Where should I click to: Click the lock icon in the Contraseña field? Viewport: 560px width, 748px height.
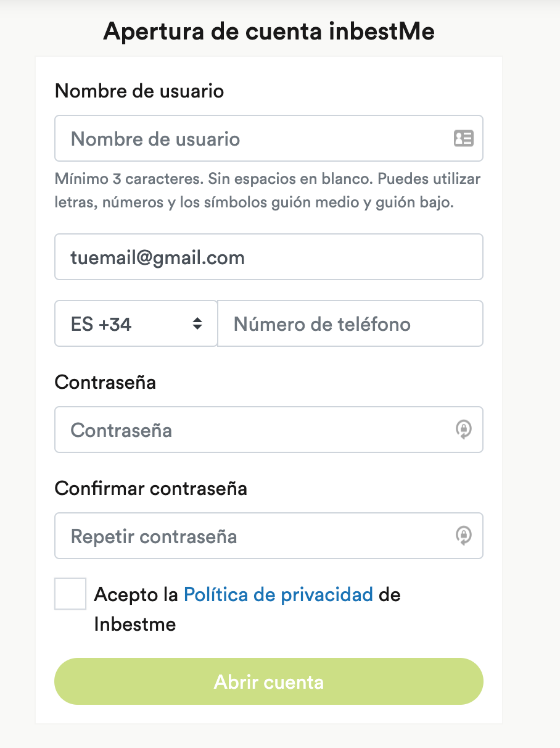(x=464, y=429)
